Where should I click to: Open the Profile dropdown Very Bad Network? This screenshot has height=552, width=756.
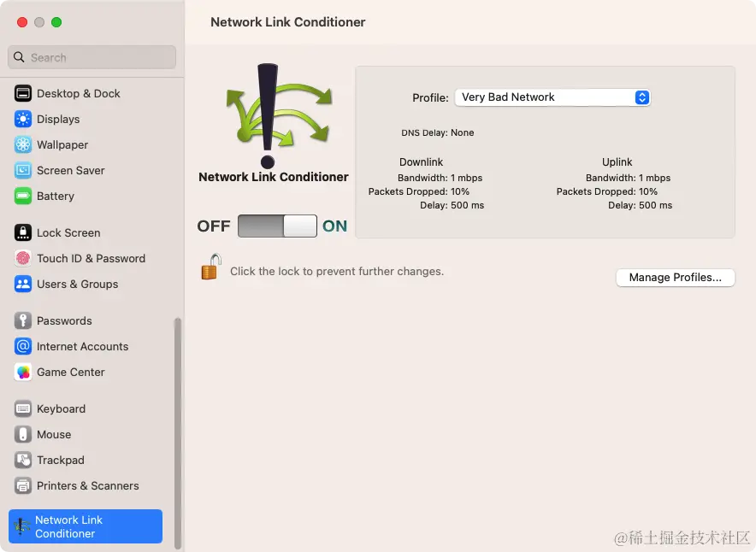pos(552,97)
